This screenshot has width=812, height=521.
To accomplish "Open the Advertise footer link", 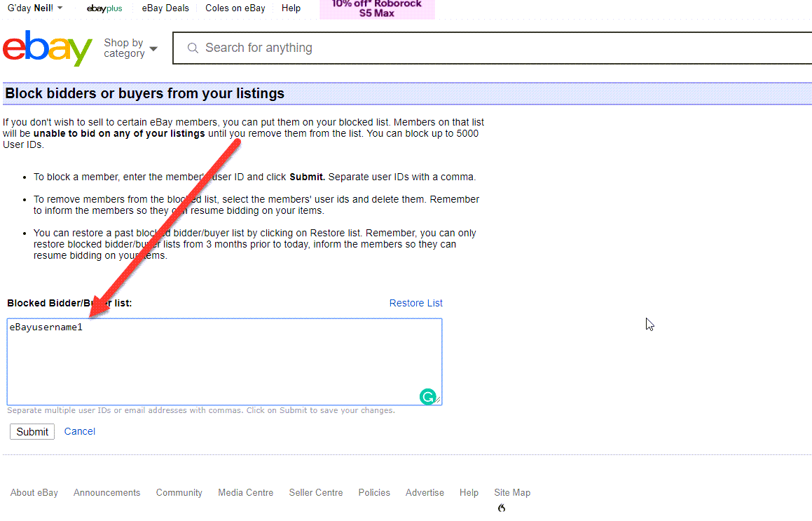I will [x=425, y=492].
